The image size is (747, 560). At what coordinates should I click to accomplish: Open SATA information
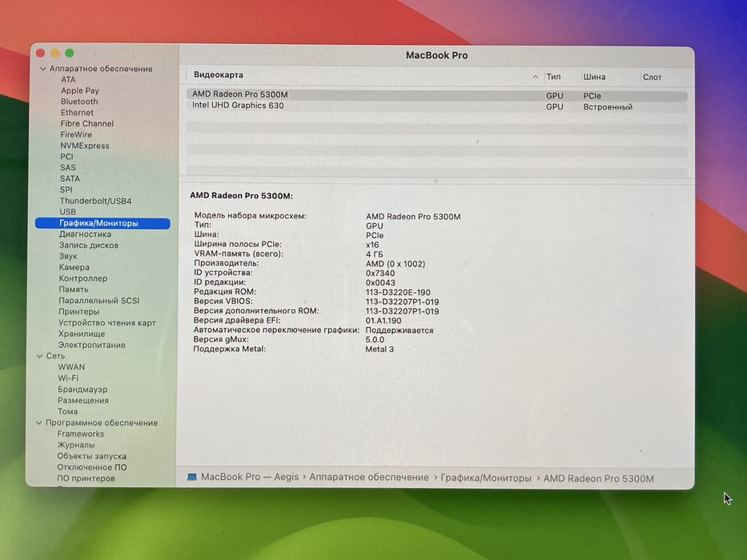click(70, 178)
